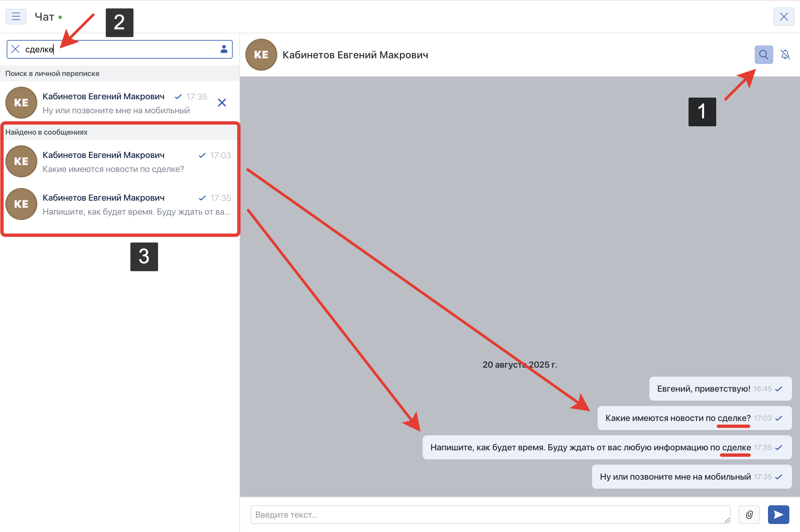Click the message Ну или позвоните мне на мобильный

click(x=675, y=477)
